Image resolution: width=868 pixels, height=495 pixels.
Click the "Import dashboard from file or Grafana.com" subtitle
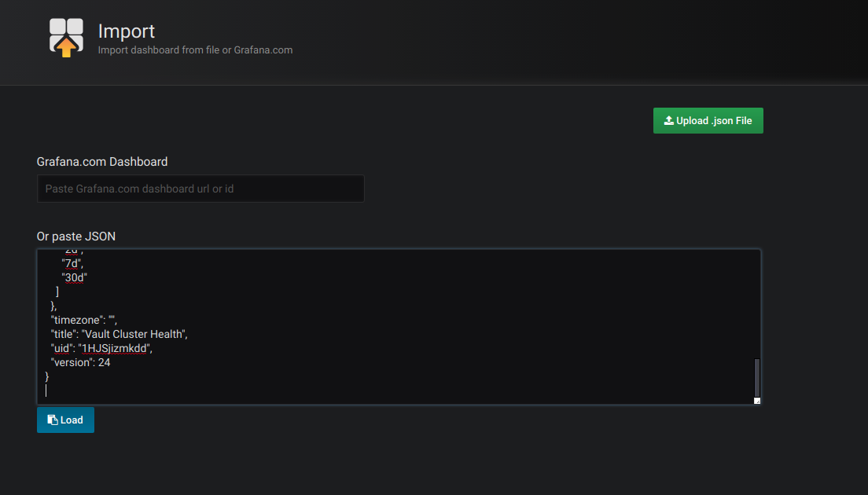(195, 49)
